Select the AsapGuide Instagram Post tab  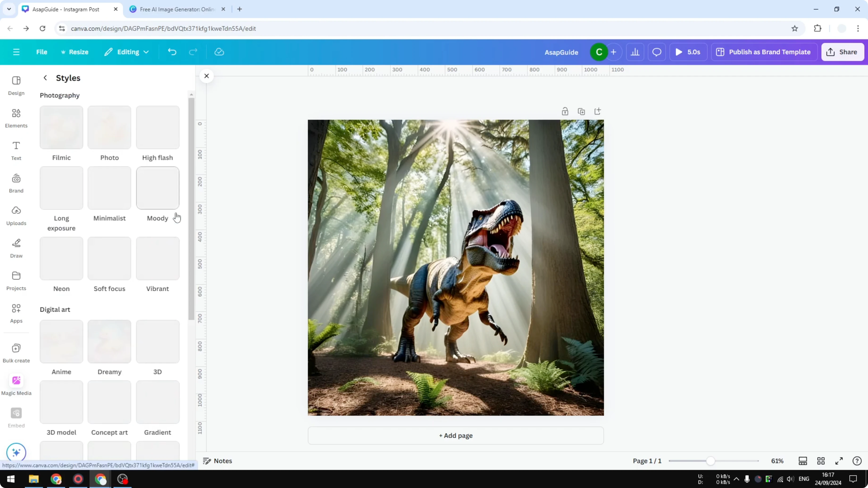pyautogui.click(x=70, y=9)
